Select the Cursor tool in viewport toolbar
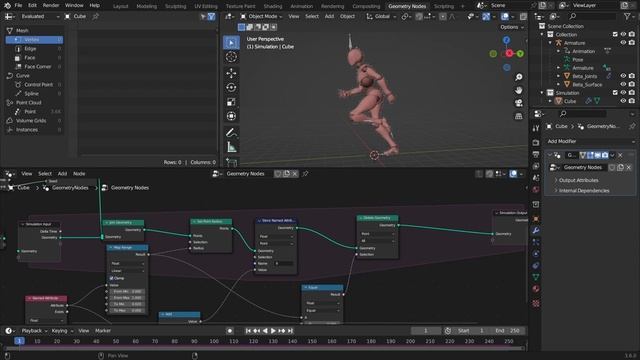 click(x=231, y=57)
